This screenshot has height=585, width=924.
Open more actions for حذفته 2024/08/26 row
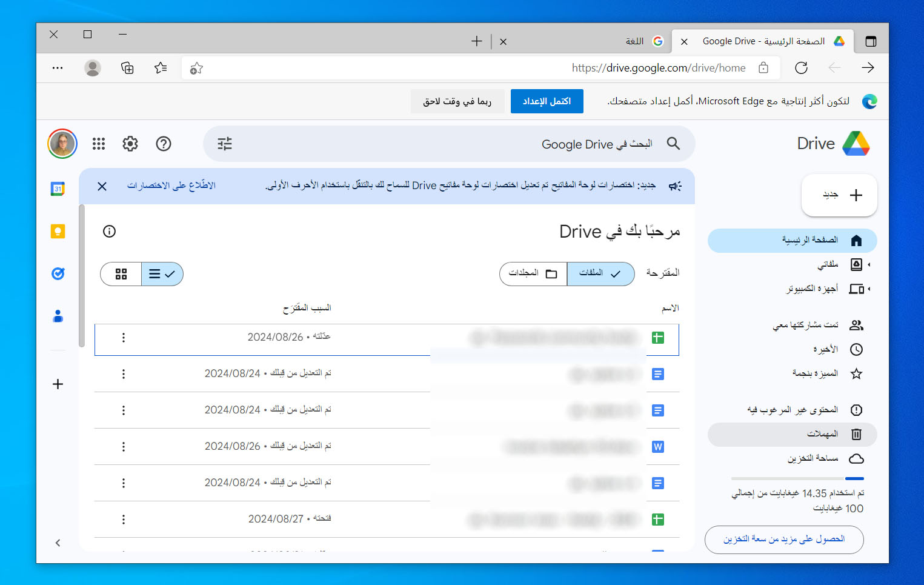coord(124,338)
